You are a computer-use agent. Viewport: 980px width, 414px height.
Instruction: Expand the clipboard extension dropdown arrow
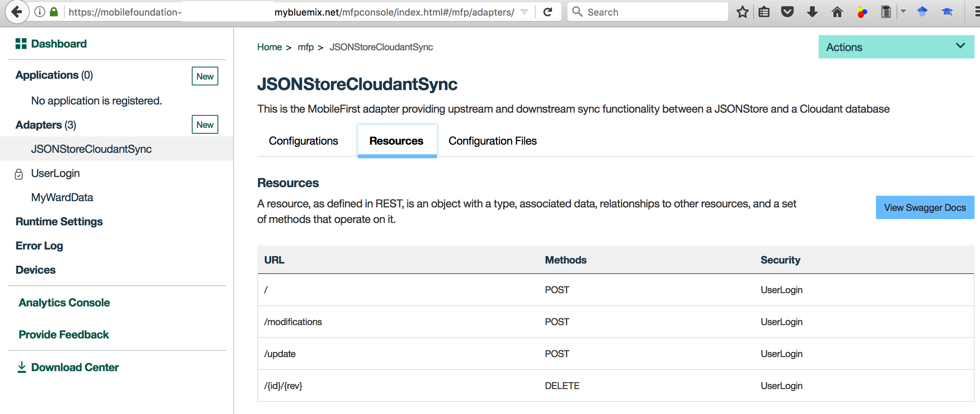point(903,12)
